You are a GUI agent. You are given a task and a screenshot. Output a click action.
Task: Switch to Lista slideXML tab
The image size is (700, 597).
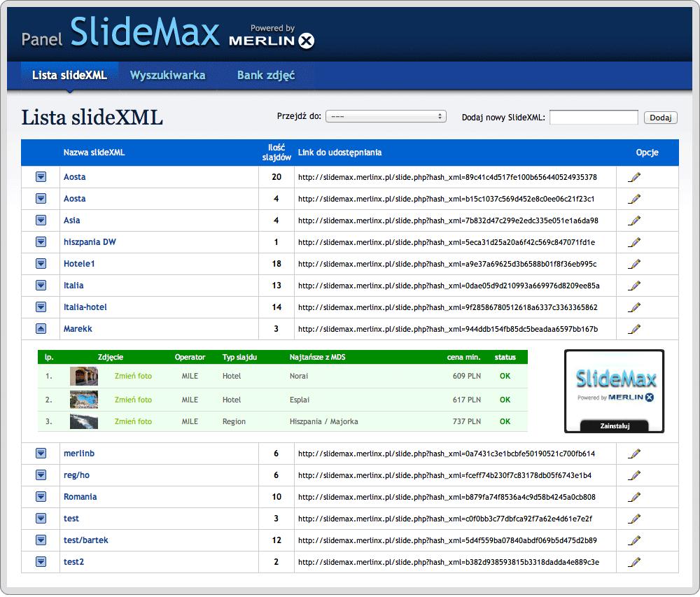click(x=69, y=75)
